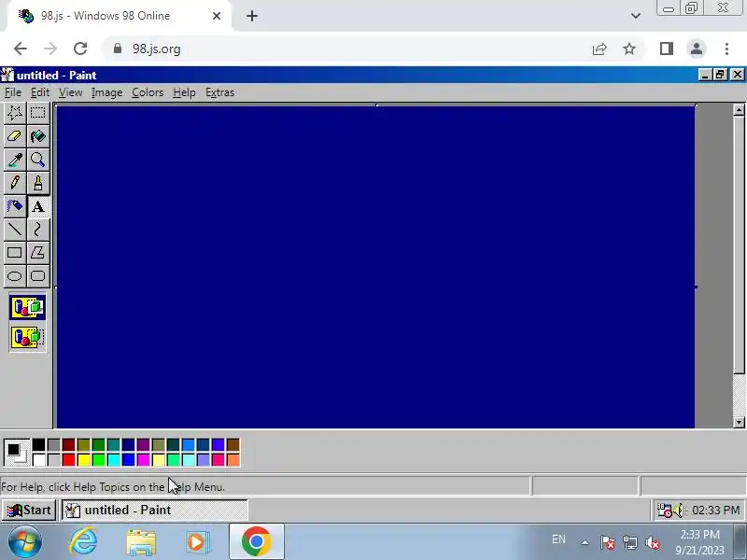Share this page via browser icon
This screenshot has height=560, width=747.
(599, 49)
